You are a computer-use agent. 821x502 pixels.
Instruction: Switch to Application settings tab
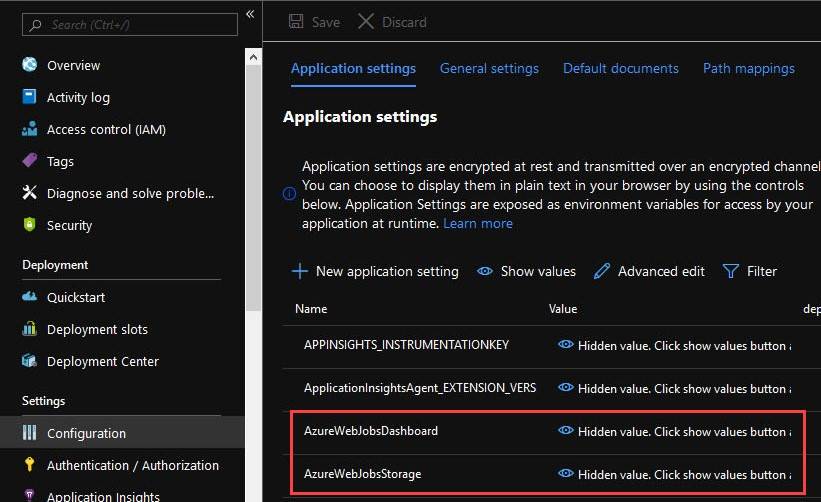click(353, 69)
